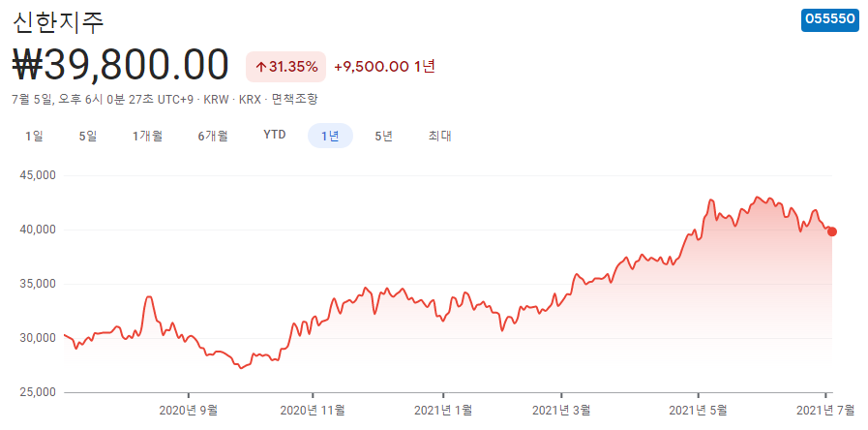The width and height of the screenshot is (868, 430).
Task: Click the red current-price dot on chart
Action: tap(832, 231)
